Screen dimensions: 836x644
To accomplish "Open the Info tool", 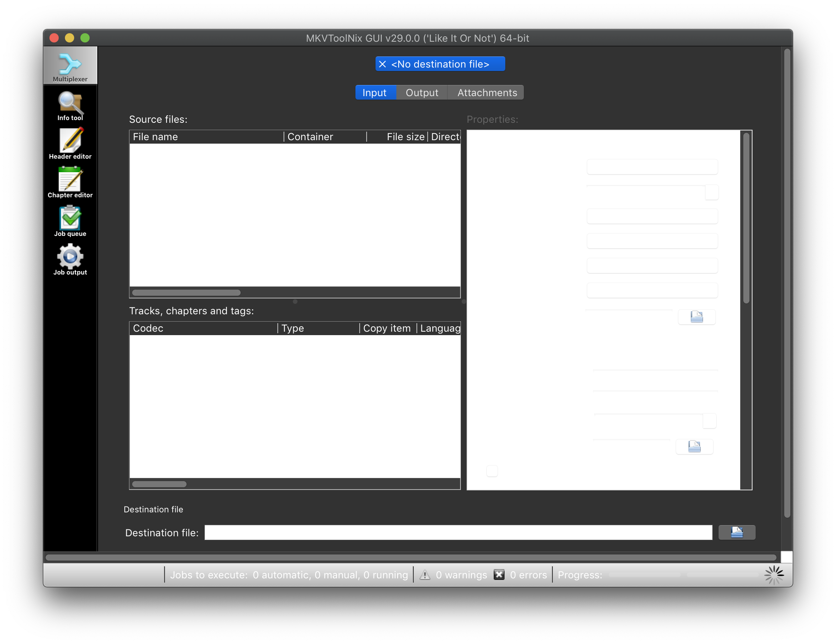I will (x=70, y=106).
